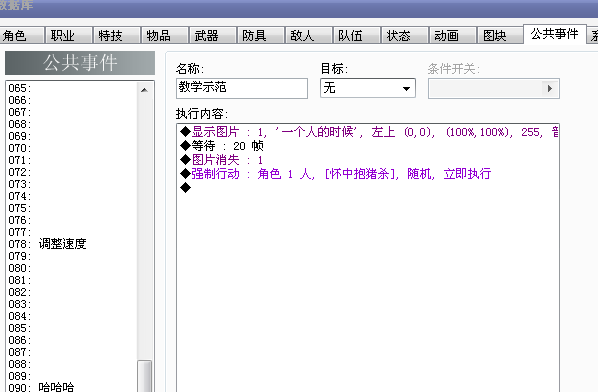The width and height of the screenshot is (598, 392).
Task: Select event row 077
Action: [x=72, y=232]
